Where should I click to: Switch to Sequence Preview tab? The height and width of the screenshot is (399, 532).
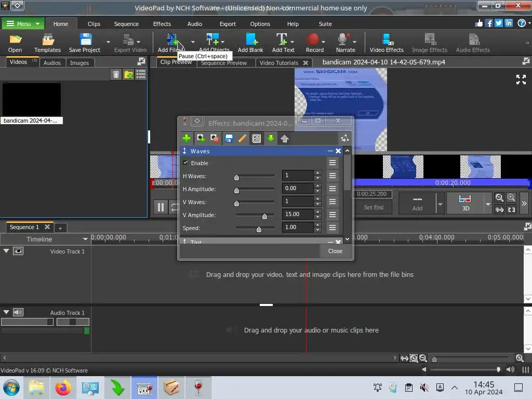click(x=224, y=63)
